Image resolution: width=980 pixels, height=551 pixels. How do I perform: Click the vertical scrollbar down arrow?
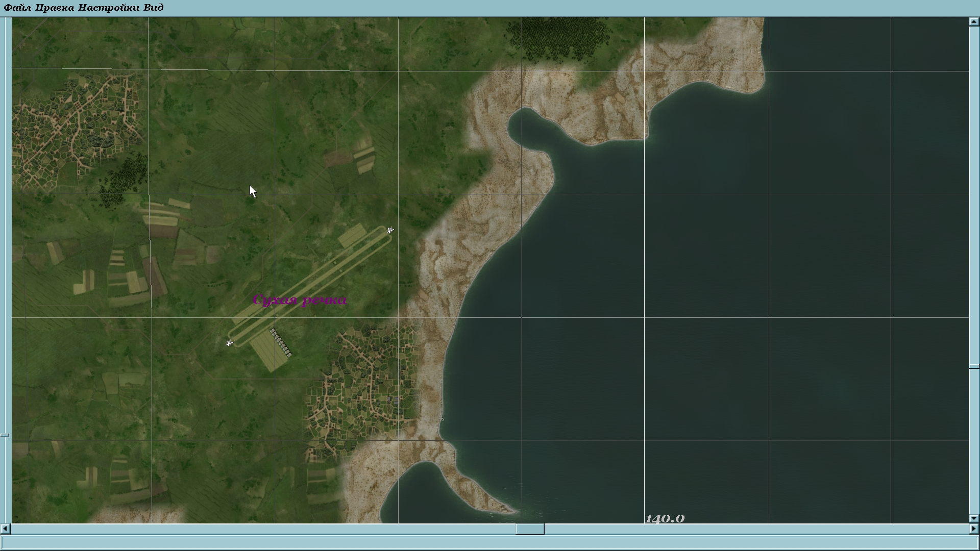(974, 518)
